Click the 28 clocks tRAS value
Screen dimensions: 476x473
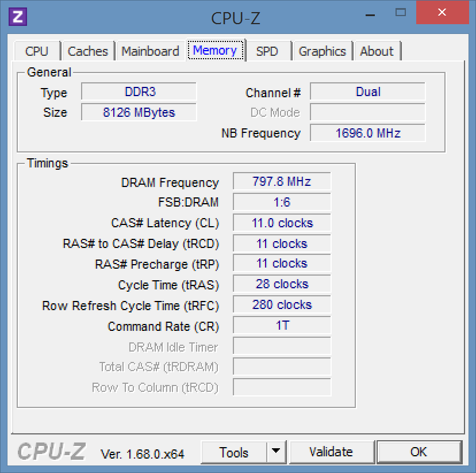coord(282,284)
